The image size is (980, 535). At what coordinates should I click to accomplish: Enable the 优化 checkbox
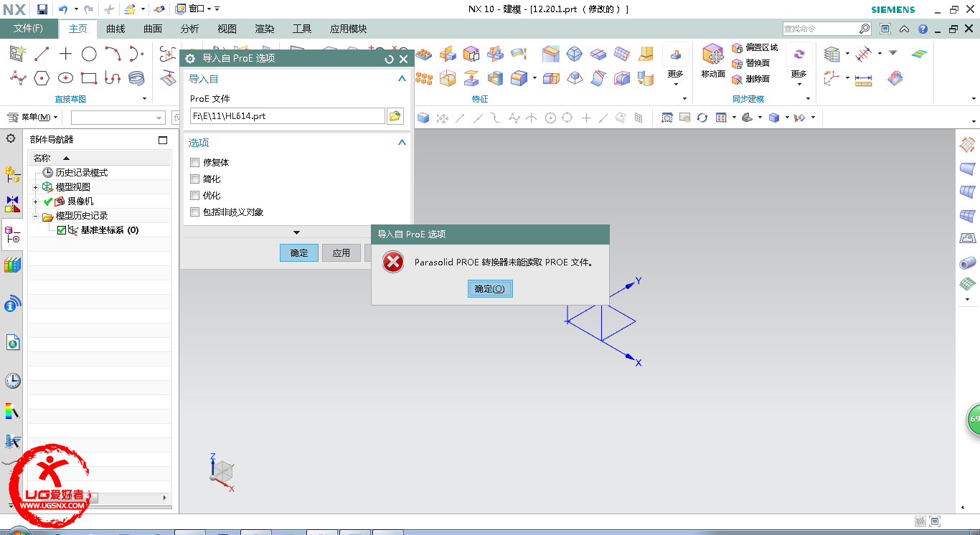194,196
